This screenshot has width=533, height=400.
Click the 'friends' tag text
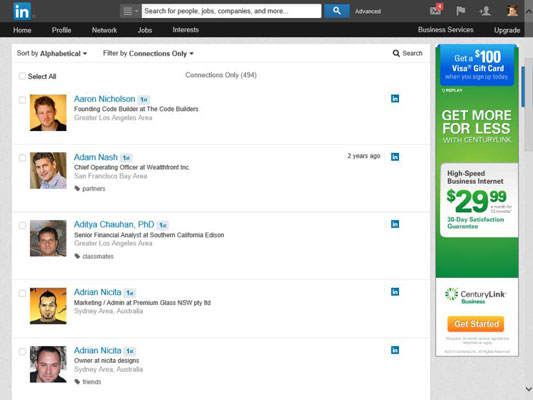tap(92, 382)
